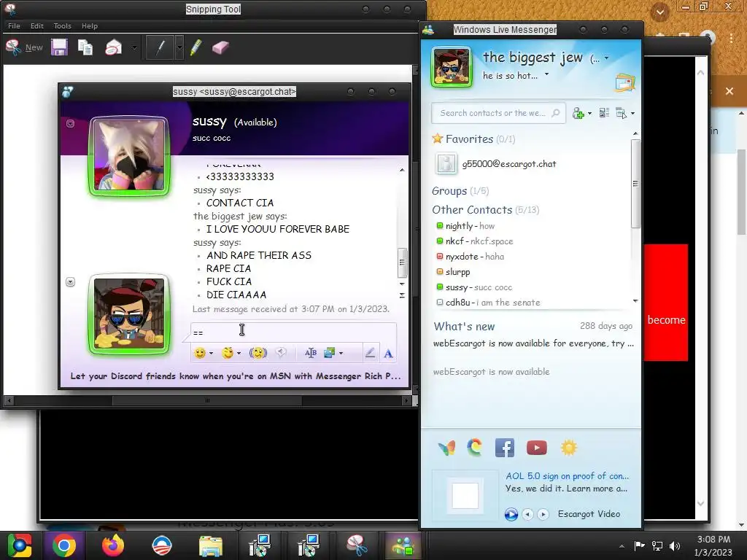Click the Discord Rich Presence banner link
The width and height of the screenshot is (747, 560).
pyautogui.click(x=236, y=376)
